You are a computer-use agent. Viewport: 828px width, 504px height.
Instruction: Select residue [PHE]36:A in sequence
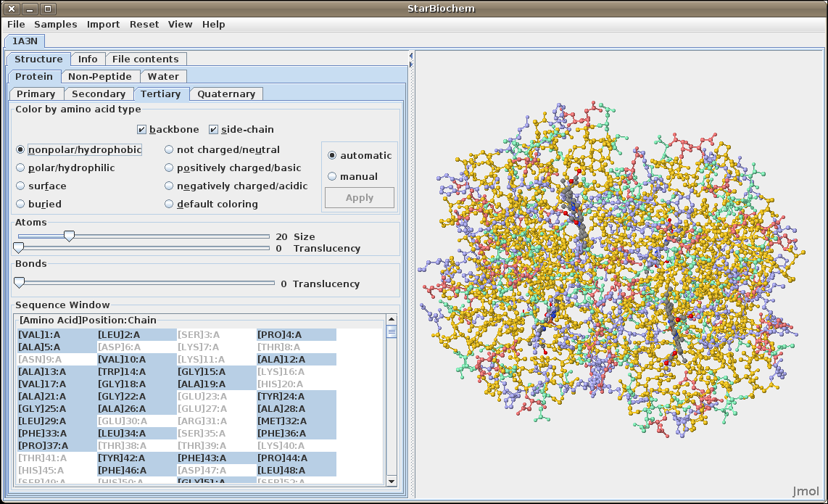[297, 433]
